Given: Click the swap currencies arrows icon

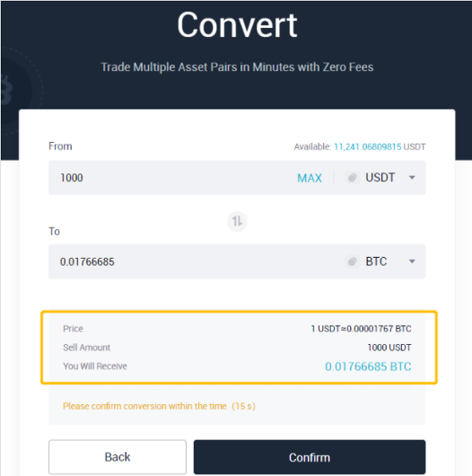Looking at the screenshot, I should point(237,221).
